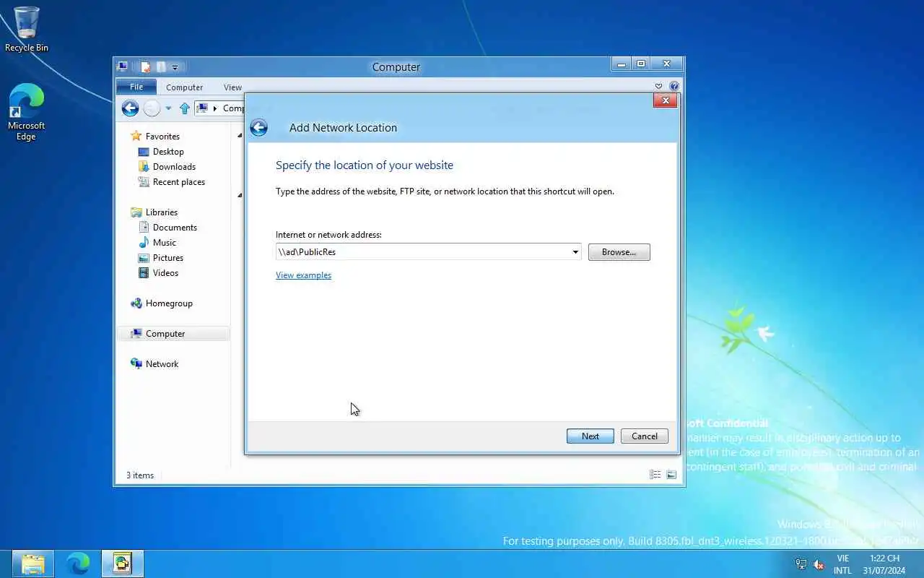Open the Documents library
Viewport: 924px width, 578px height.
pos(175,228)
